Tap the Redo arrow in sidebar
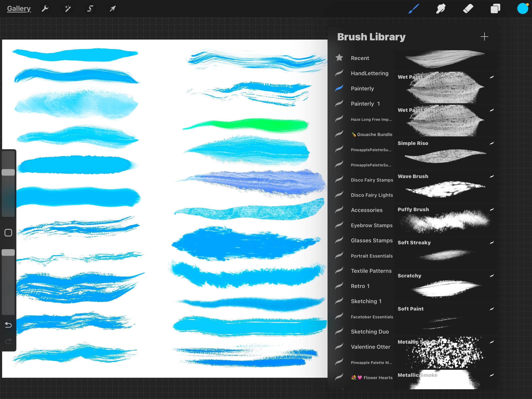 [x=8, y=341]
